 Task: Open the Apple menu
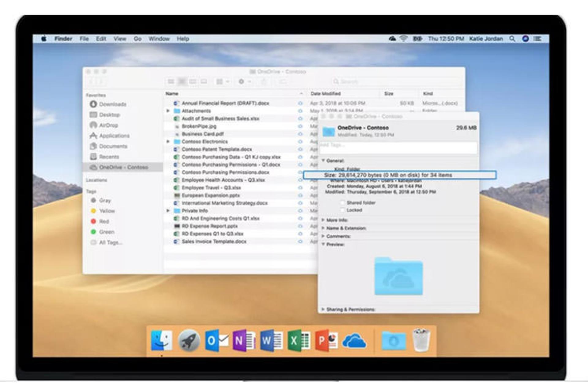44,39
